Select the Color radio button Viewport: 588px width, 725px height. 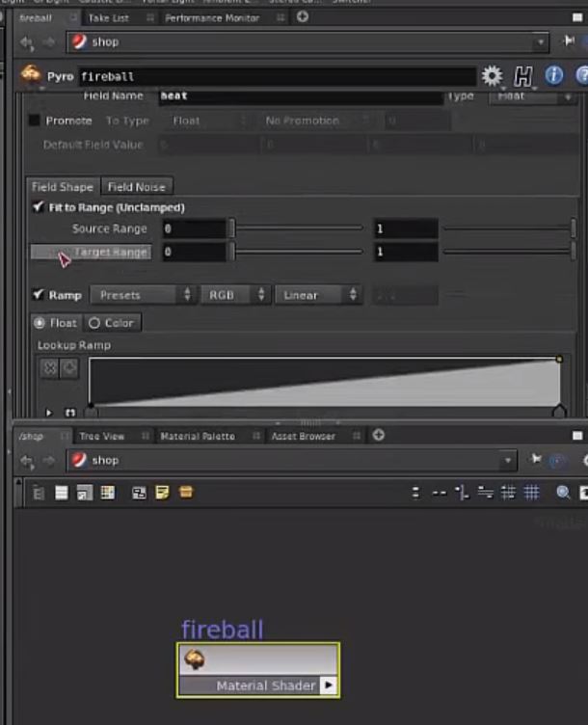94,323
